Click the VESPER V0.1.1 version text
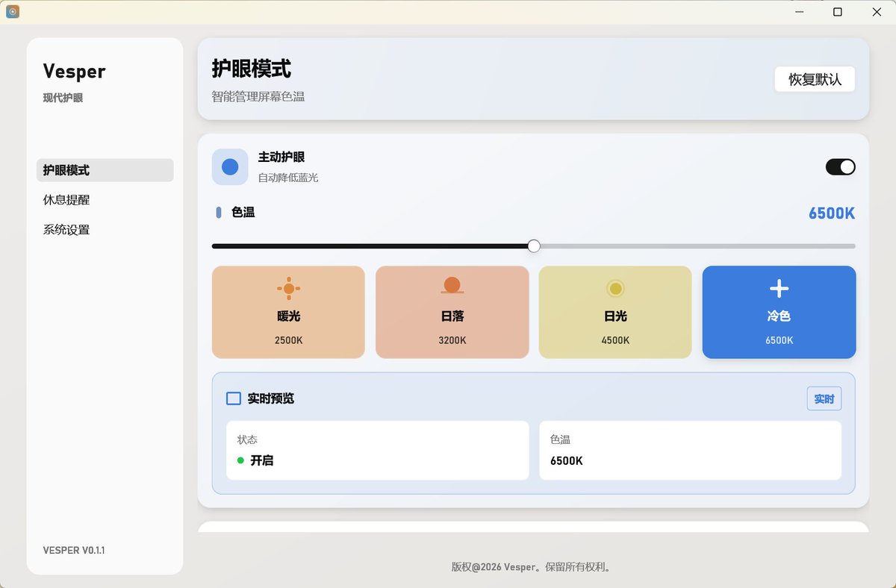 [74, 550]
